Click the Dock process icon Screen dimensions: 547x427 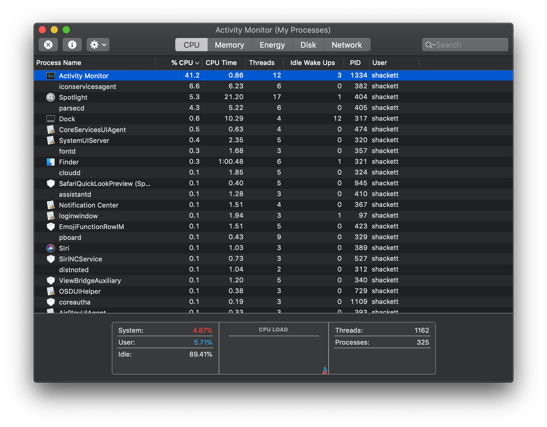click(x=51, y=119)
